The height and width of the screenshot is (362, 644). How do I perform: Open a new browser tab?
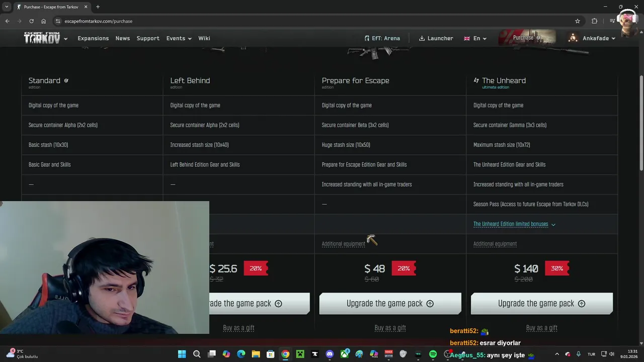(98, 7)
